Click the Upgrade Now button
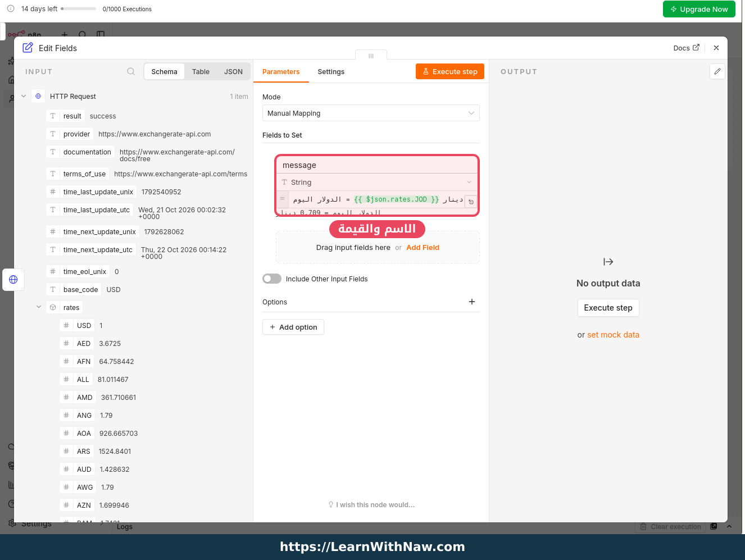This screenshot has height=560, width=745. tap(699, 9)
